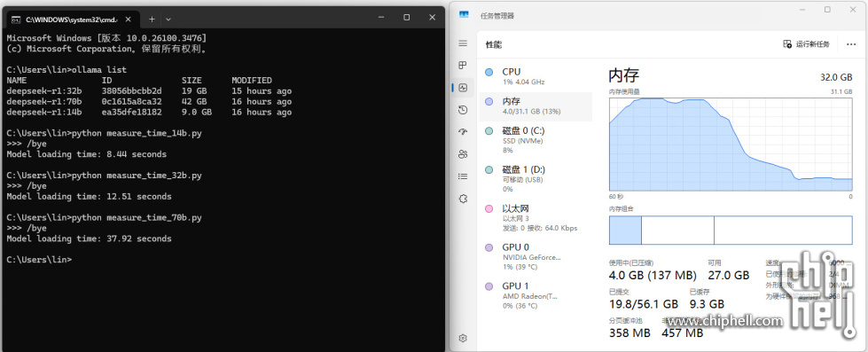Viewport: 868px width, 352px height.
Task: Select 磁盘 1 (D:) performance entry
Action: [x=536, y=179]
